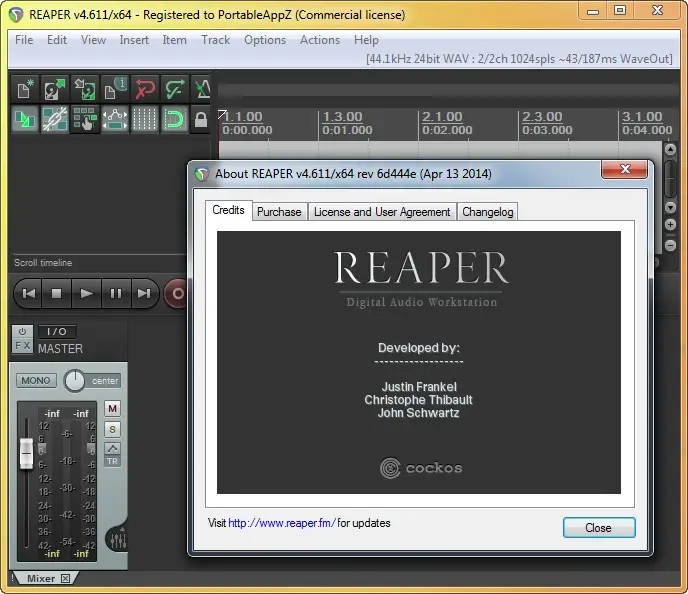Screen dimensions: 688x594
Task: Open the File menu
Action: 24,40
